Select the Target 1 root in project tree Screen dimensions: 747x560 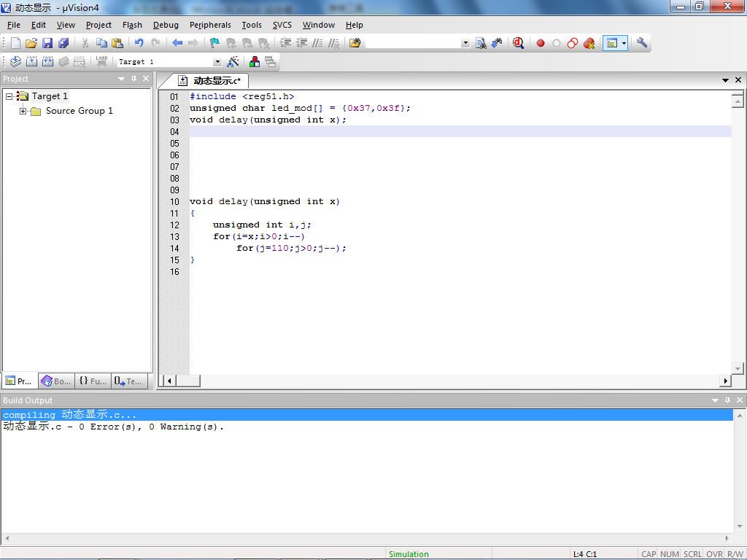pyautogui.click(x=50, y=96)
